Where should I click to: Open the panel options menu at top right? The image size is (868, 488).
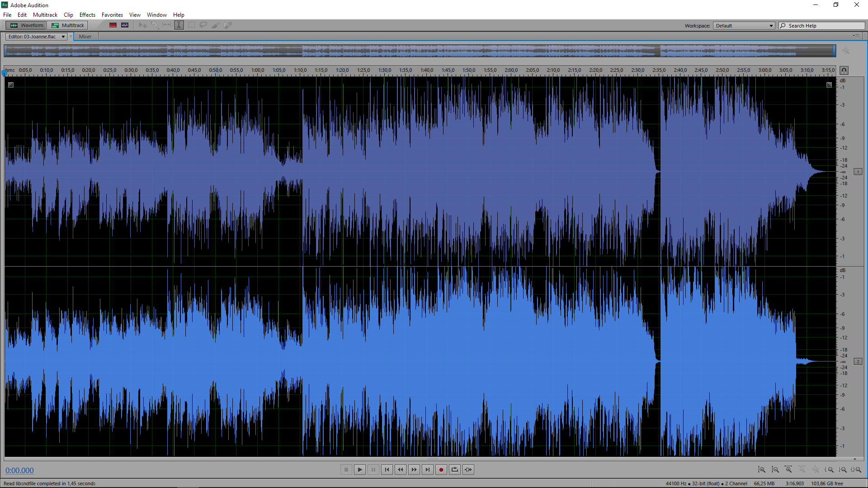coord(856,36)
